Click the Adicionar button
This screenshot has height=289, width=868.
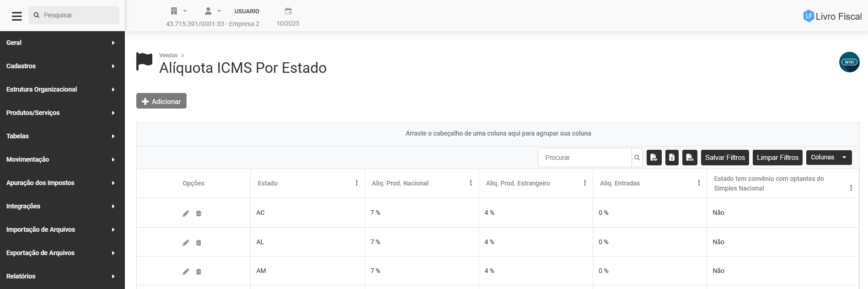(161, 101)
